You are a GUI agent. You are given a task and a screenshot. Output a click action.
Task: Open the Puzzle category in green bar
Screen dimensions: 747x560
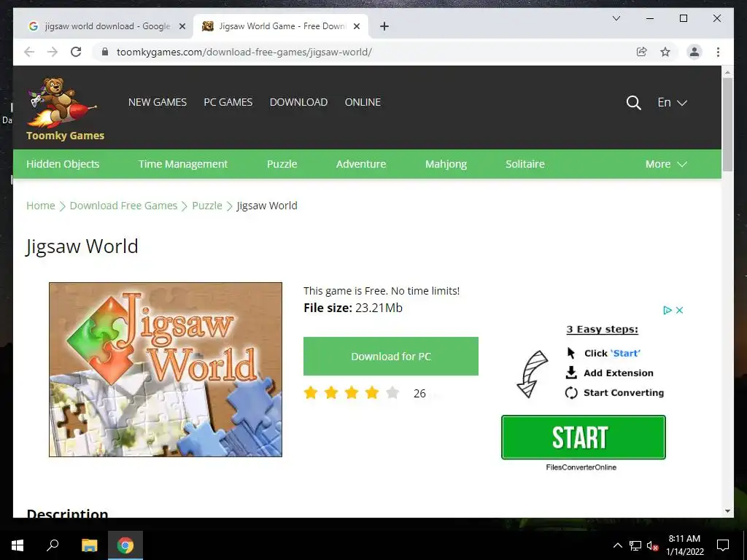point(282,164)
